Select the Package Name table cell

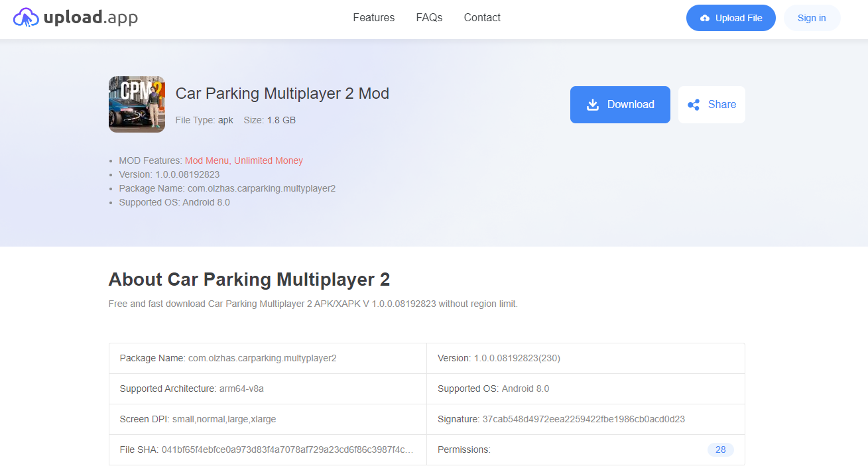pos(227,357)
